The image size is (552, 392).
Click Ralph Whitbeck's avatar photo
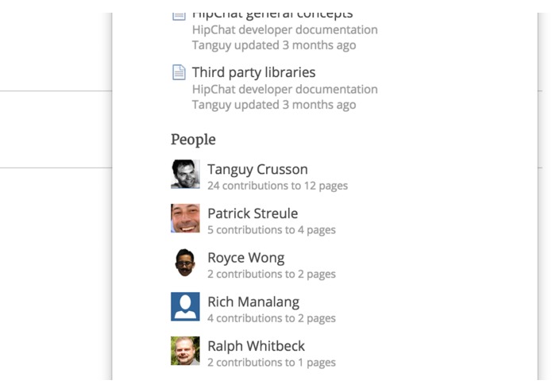pos(185,351)
